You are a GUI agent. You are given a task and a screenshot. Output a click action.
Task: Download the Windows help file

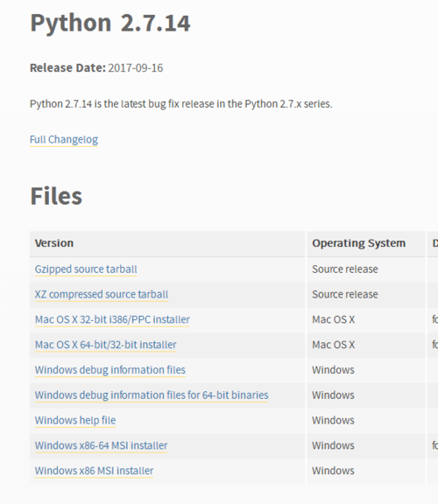tap(75, 420)
